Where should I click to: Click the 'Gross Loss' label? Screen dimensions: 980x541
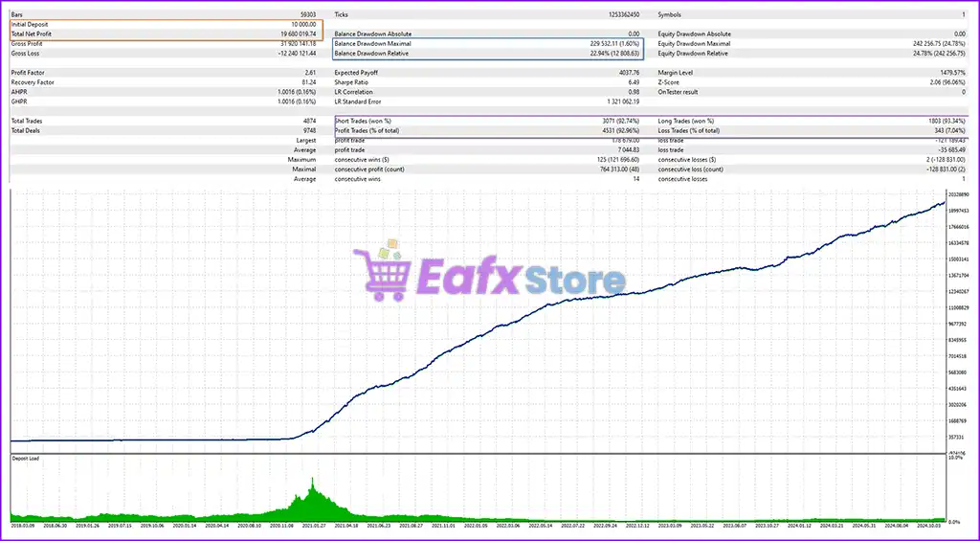(x=25, y=54)
